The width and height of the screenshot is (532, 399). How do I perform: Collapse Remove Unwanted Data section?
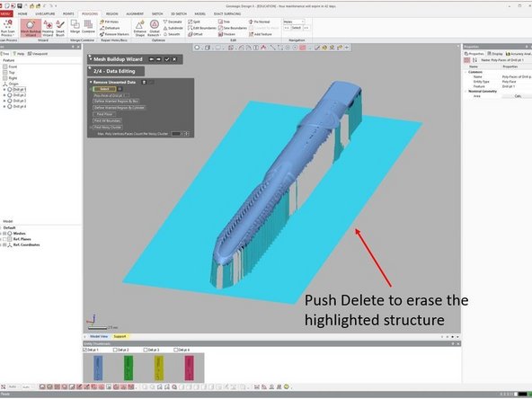click(x=91, y=82)
